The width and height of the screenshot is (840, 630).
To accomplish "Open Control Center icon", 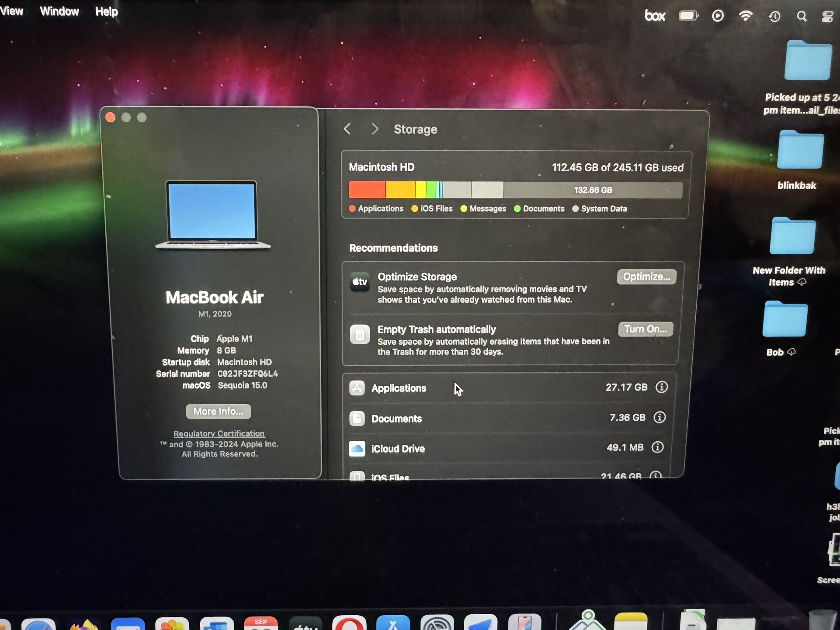I will (x=827, y=17).
